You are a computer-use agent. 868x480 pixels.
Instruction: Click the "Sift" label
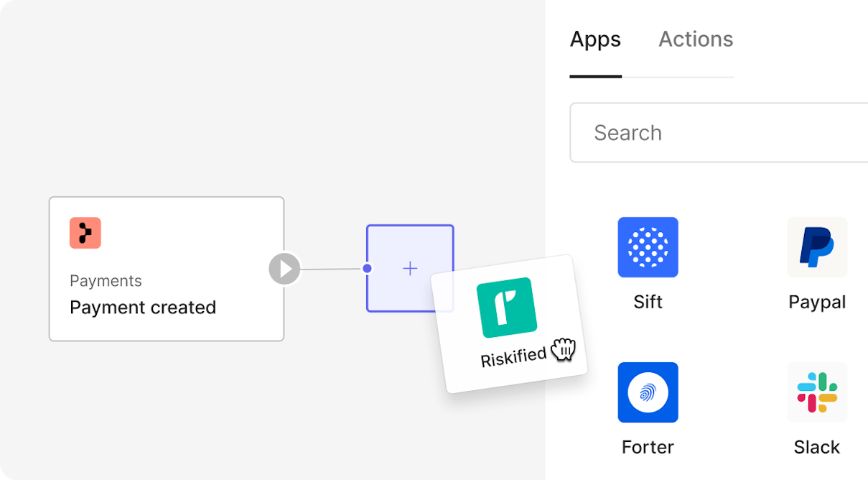point(648,302)
